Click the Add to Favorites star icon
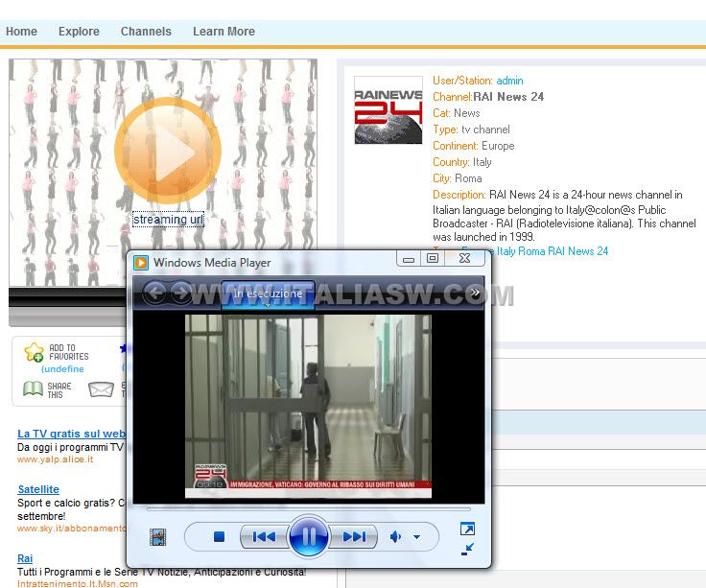Image resolution: width=706 pixels, height=588 pixels. pyautogui.click(x=34, y=352)
